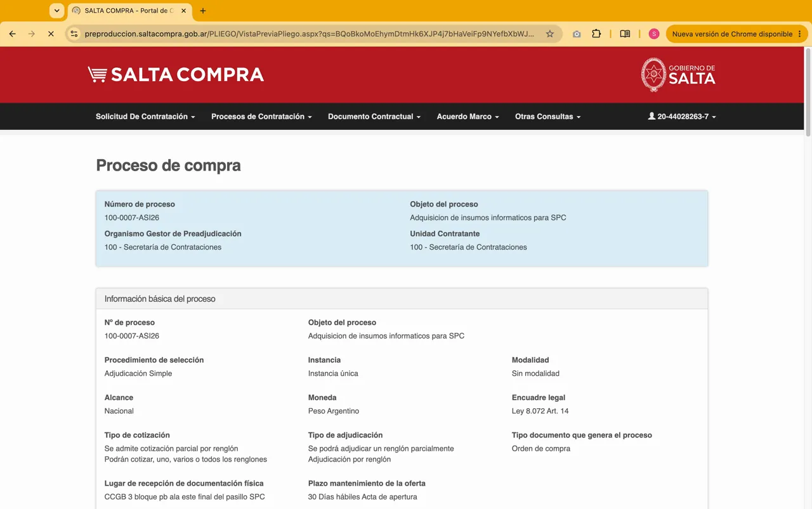Screen dimensions: 812x509
Task: Open the tab search chevron button
Action: tap(56, 11)
